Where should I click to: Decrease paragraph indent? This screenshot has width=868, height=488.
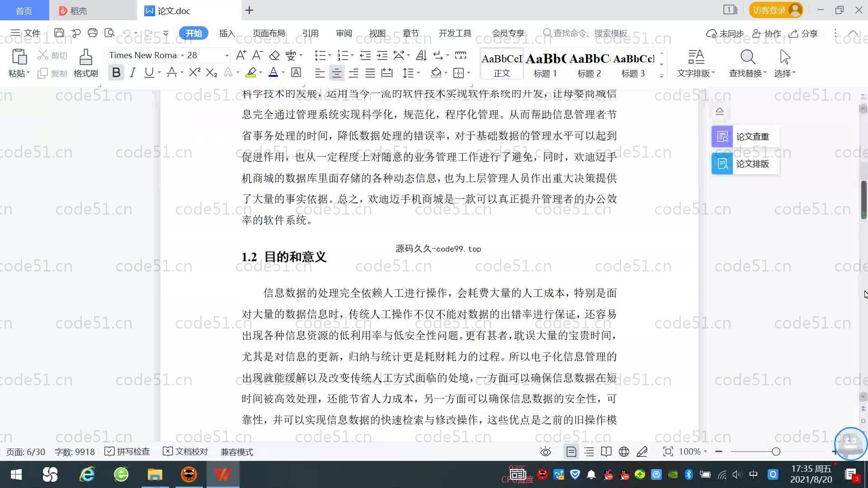(x=365, y=55)
